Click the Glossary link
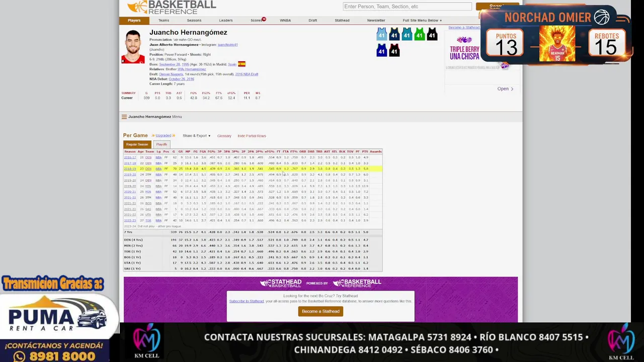 pyautogui.click(x=224, y=136)
